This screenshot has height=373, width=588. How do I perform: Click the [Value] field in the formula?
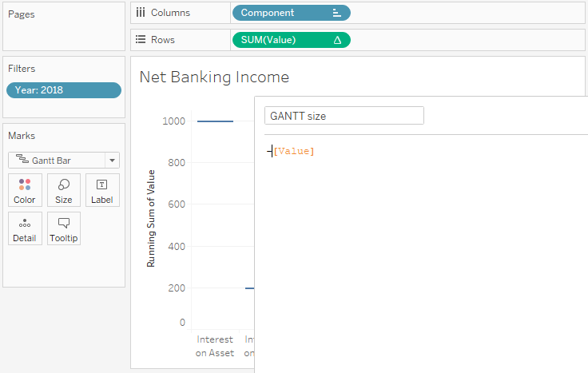click(294, 151)
